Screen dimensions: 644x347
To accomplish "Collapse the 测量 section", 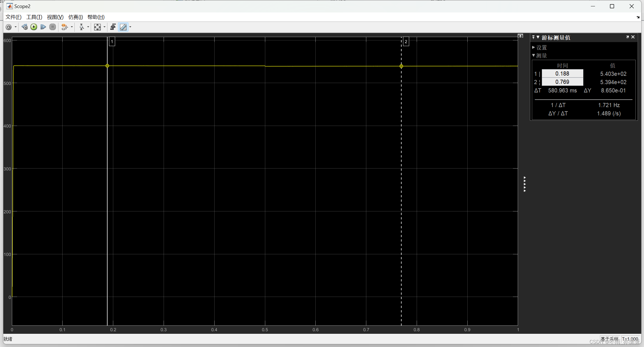I will [540, 55].
